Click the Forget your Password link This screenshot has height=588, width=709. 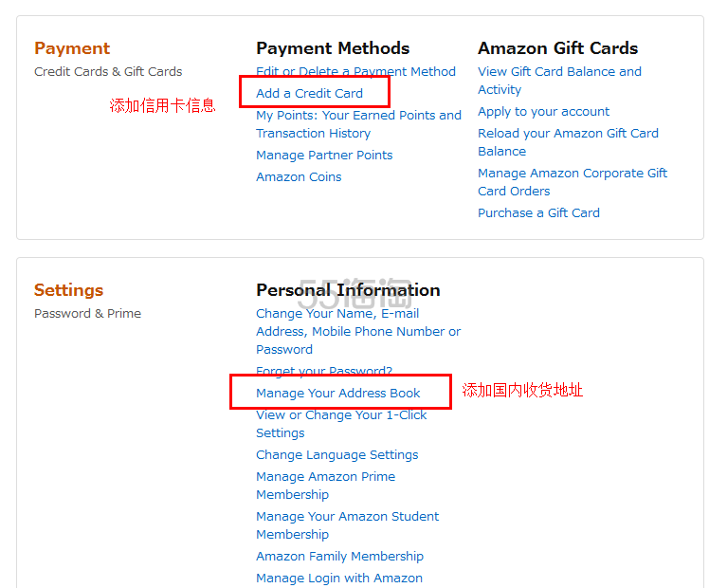tap(324, 372)
